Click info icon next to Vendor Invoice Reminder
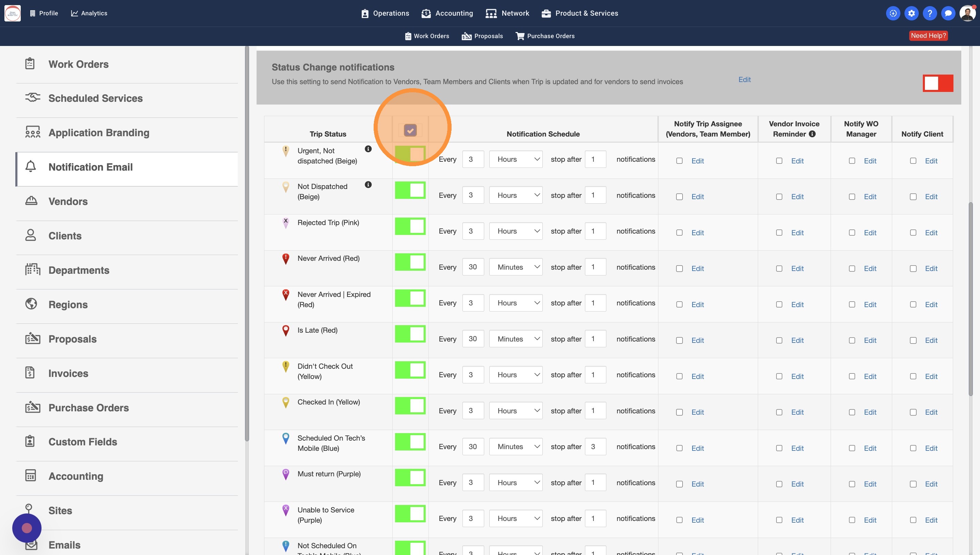The height and width of the screenshot is (555, 980). coord(812,134)
